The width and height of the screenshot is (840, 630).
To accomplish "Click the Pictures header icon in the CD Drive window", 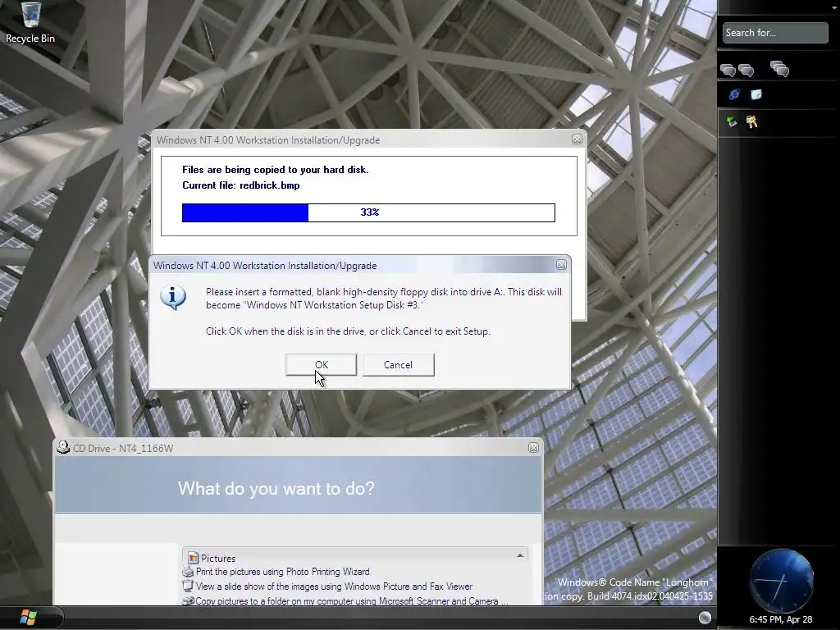I will tap(194, 558).
